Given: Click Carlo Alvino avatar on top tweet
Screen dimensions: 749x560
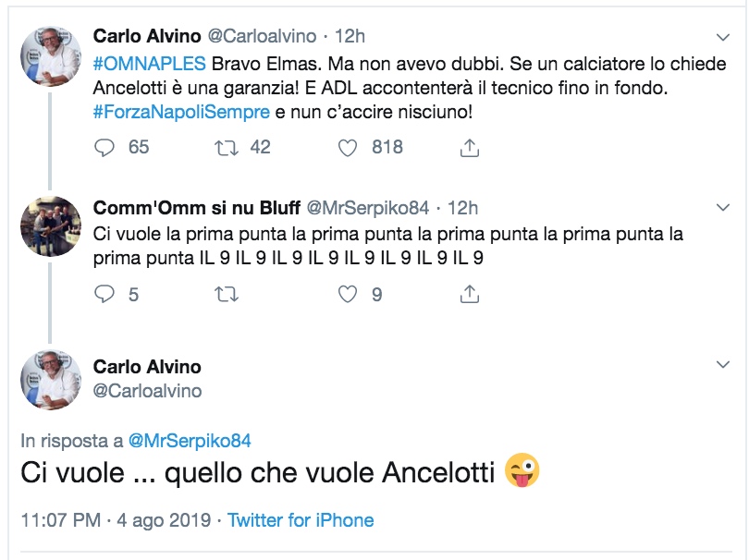Looking at the screenshot, I should [51, 54].
